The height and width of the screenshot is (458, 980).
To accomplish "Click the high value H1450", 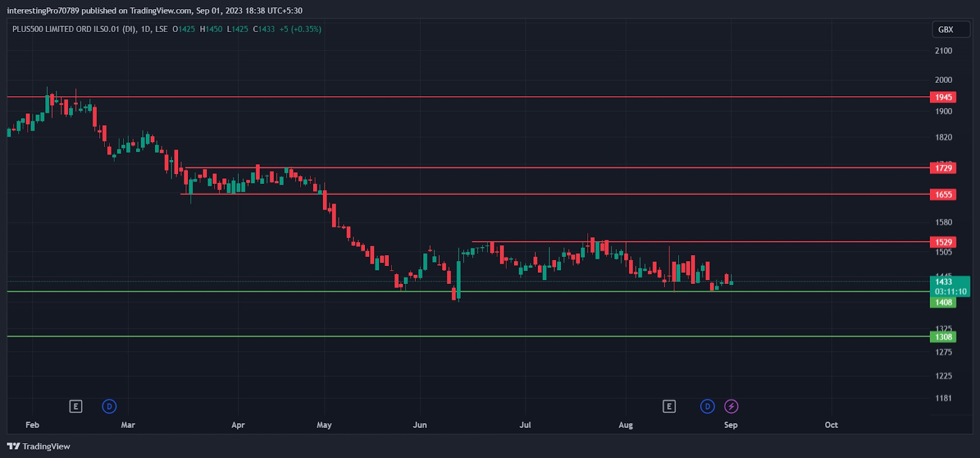I will point(211,29).
